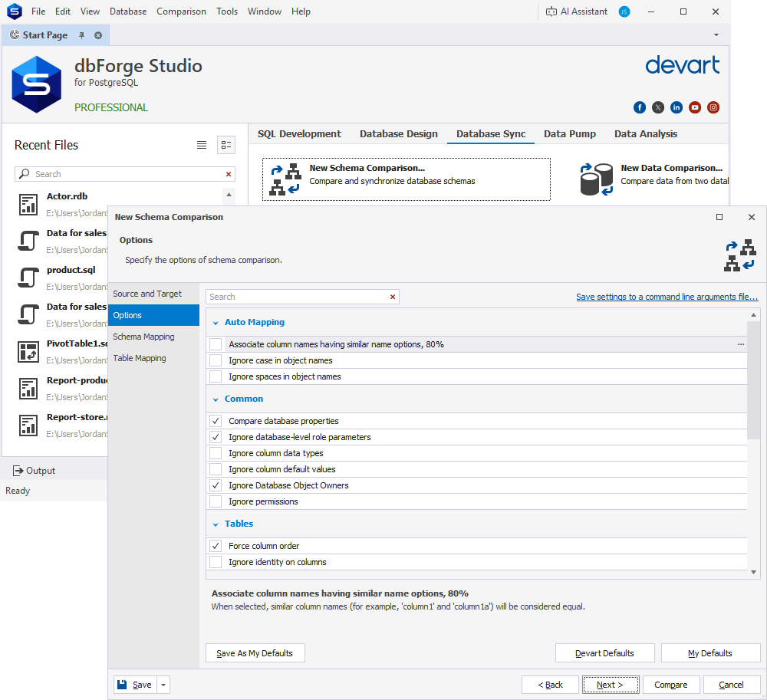Open the Report-produ file icon

tap(28, 389)
